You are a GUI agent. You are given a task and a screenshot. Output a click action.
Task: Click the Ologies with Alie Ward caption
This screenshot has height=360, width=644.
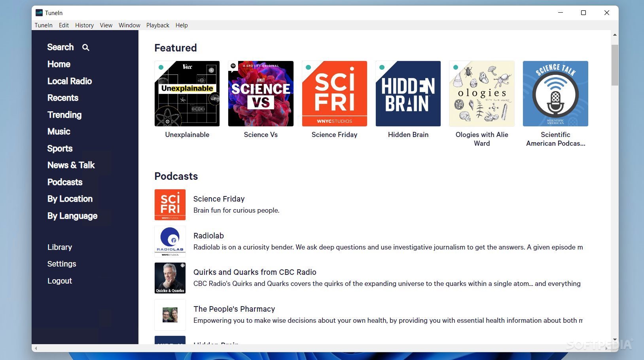[482, 139]
